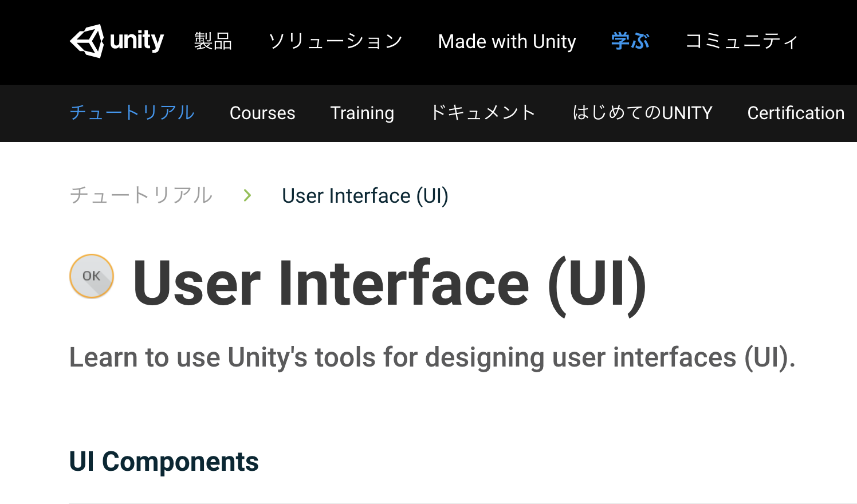Select the highlighted 学ぶ menu item

click(x=630, y=41)
